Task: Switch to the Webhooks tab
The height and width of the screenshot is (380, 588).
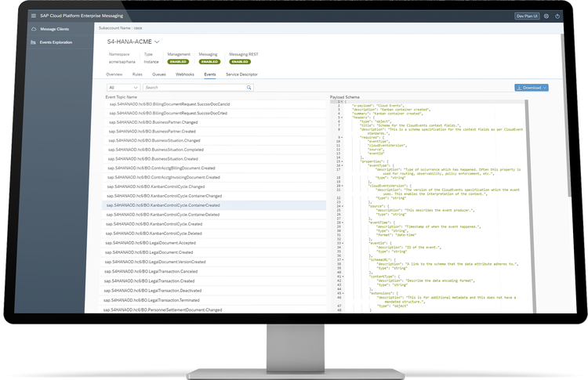Action: coord(185,74)
